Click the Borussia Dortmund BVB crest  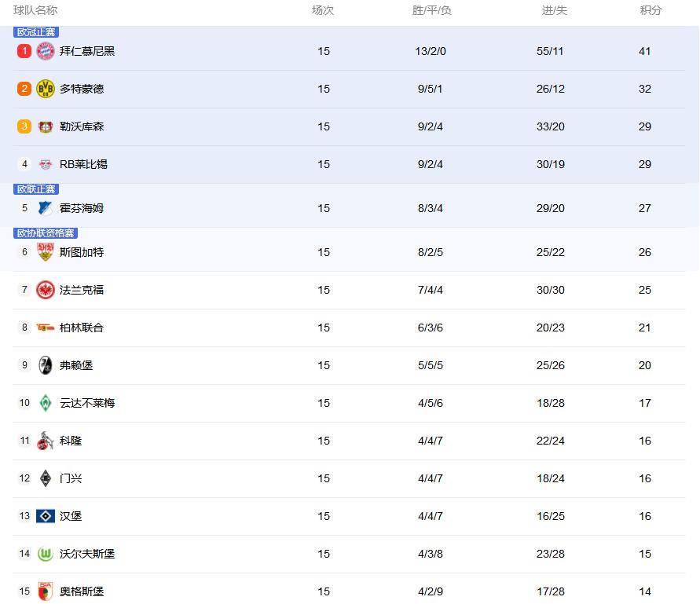(x=46, y=89)
